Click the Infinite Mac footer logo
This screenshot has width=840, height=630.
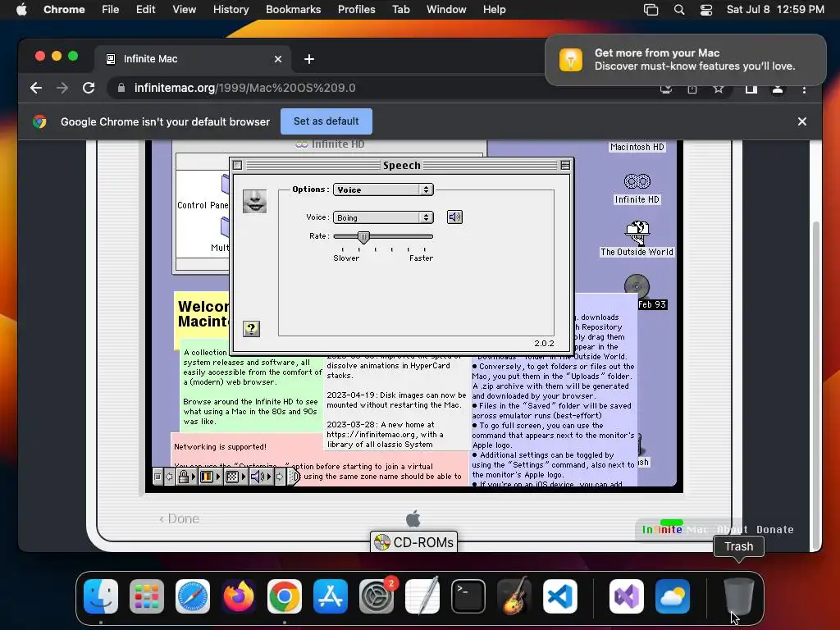(675, 529)
